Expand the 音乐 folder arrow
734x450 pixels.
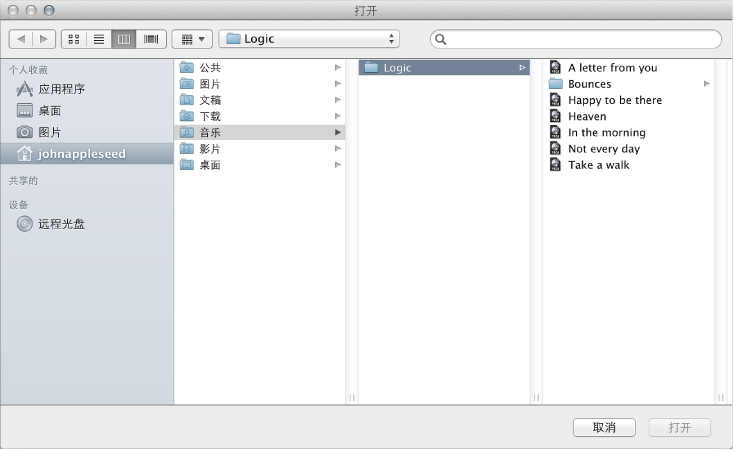[x=338, y=133]
